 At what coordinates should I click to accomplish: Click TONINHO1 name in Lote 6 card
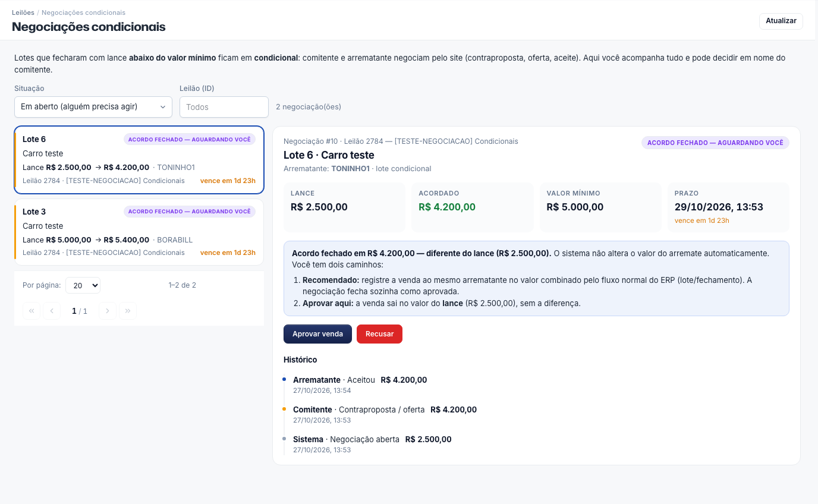tap(176, 168)
